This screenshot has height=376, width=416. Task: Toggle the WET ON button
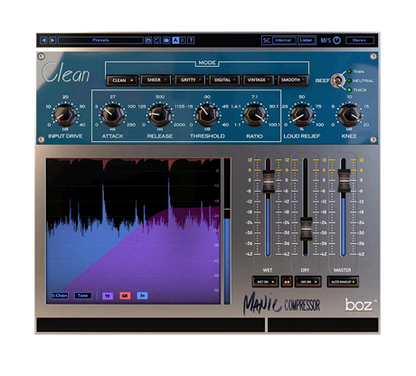[x=265, y=282]
